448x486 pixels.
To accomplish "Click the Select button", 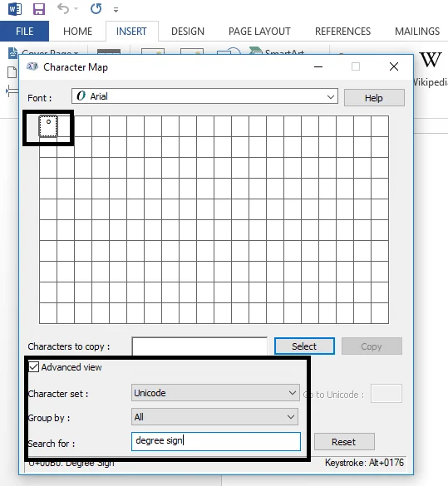I will (304, 346).
